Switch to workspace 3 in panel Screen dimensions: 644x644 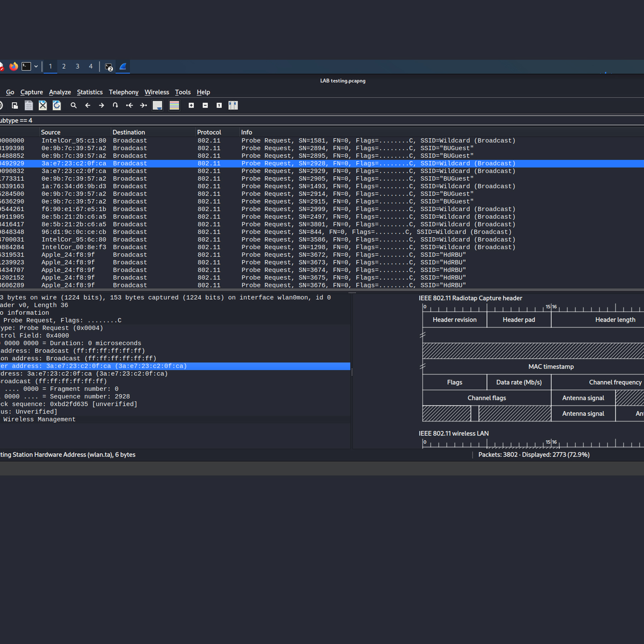[77, 67]
